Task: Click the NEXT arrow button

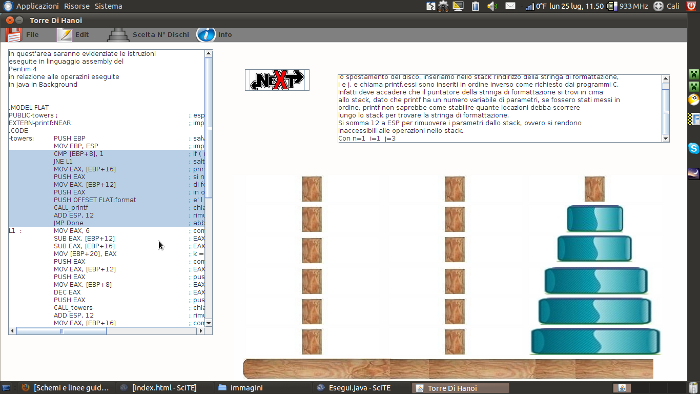Action: click(x=277, y=80)
